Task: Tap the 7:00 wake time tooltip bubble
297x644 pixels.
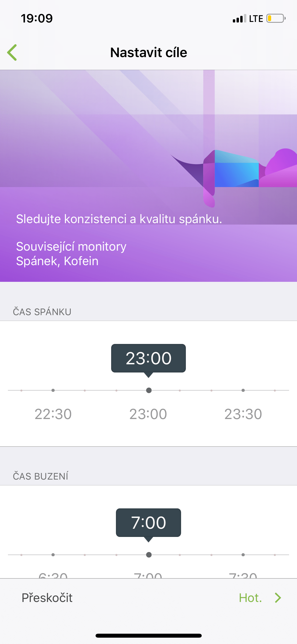Action: coord(148,523)
